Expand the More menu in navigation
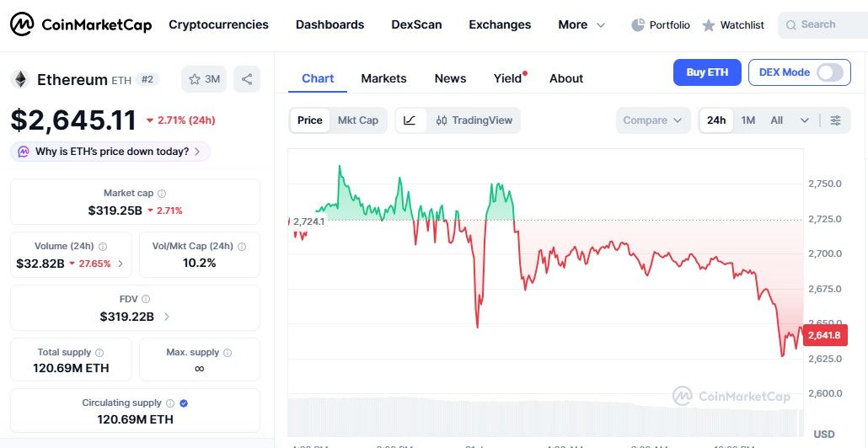This screenshot has height=448, width=868. coord(581,25)
